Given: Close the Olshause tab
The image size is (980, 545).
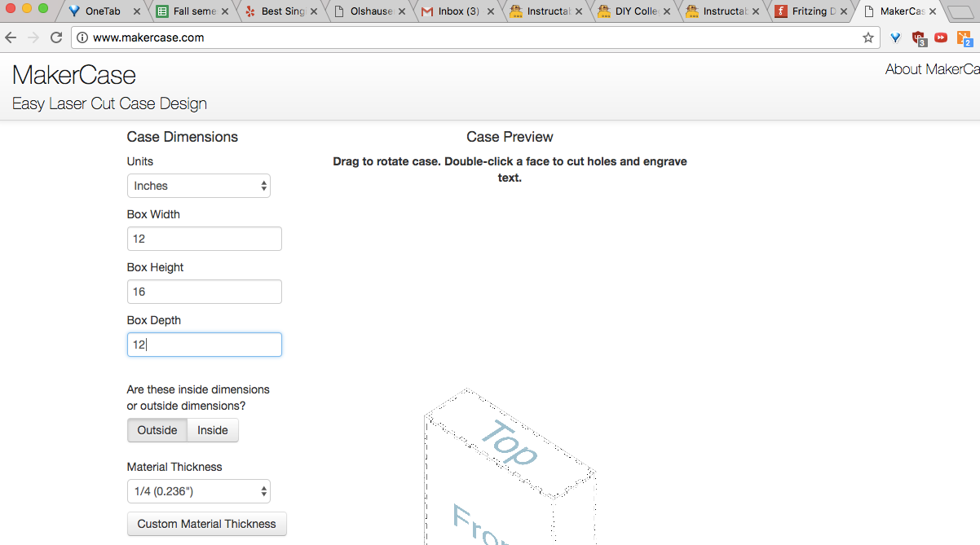Looking at the screenshot, I should coord(402,11).
